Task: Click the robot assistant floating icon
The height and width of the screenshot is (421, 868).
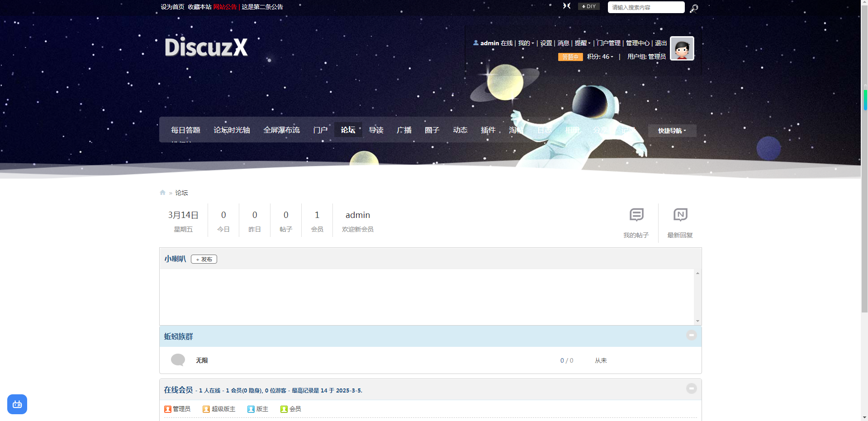Action: pyautogui.click(x=17, y=404)
